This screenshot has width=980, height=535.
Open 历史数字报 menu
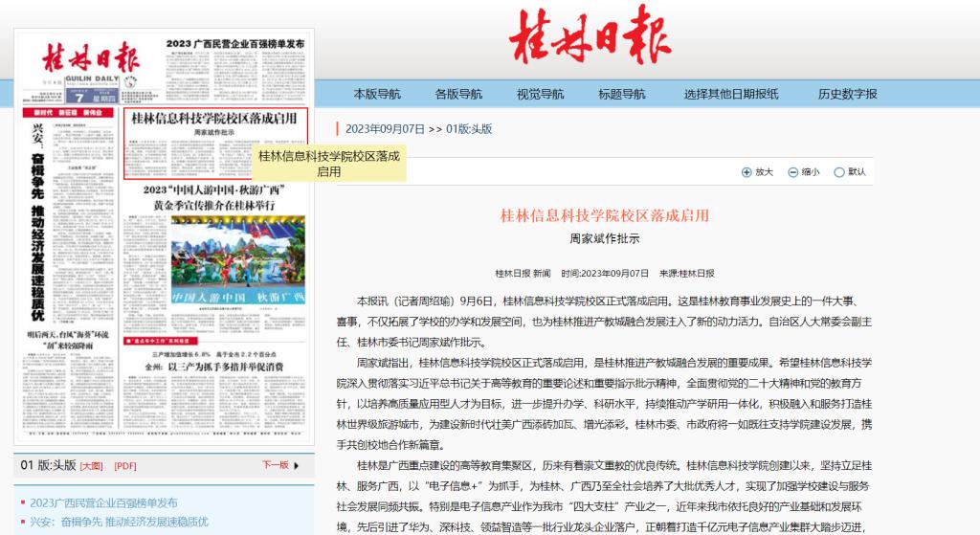tap(848, 94)
